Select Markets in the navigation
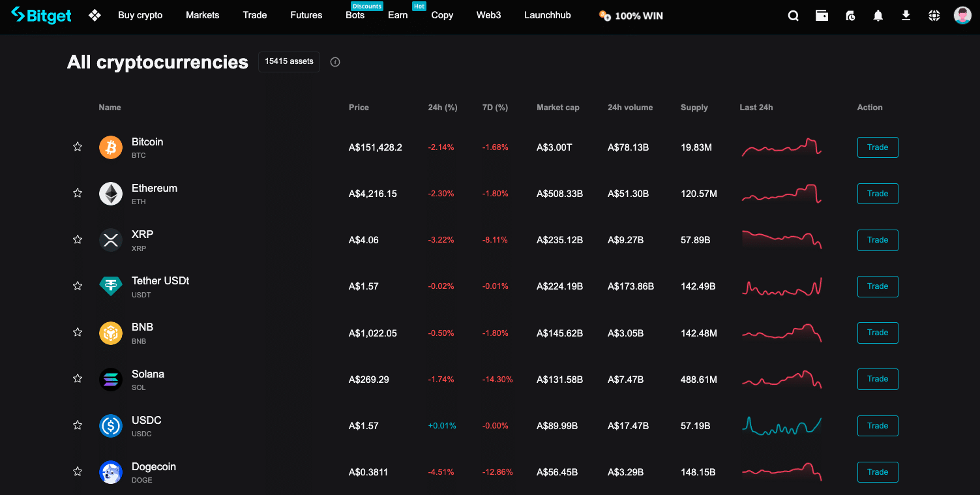Viewport: 980px width, 495px height. [x=202, y=15]
